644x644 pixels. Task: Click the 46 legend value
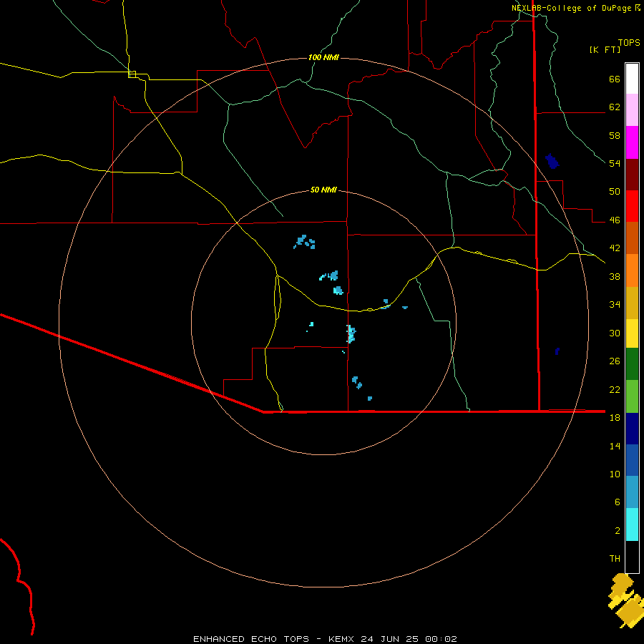pos(615,220)
